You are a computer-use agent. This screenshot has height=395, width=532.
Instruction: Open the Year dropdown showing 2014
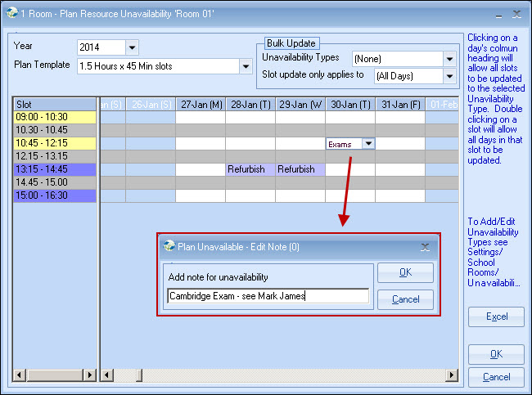point(133,47)
